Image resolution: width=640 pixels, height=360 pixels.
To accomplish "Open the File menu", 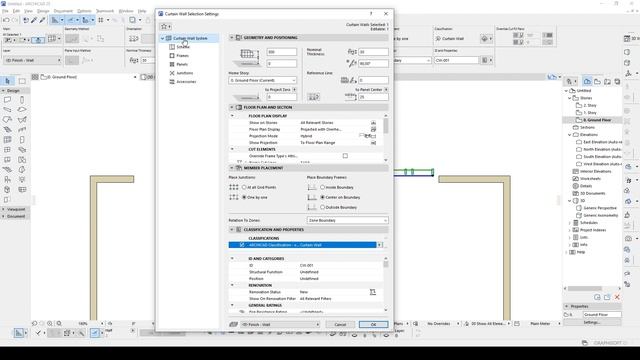I will pyautogui.click(x=5, y=11).
